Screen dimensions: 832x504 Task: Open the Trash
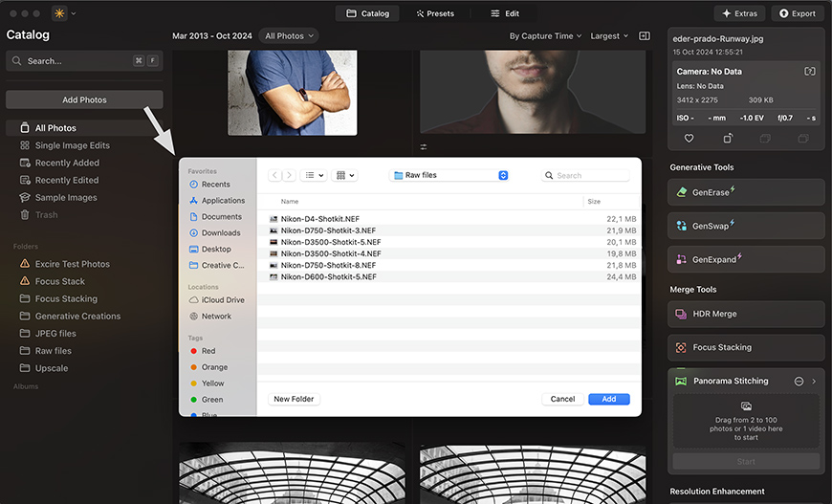(39, 215)
